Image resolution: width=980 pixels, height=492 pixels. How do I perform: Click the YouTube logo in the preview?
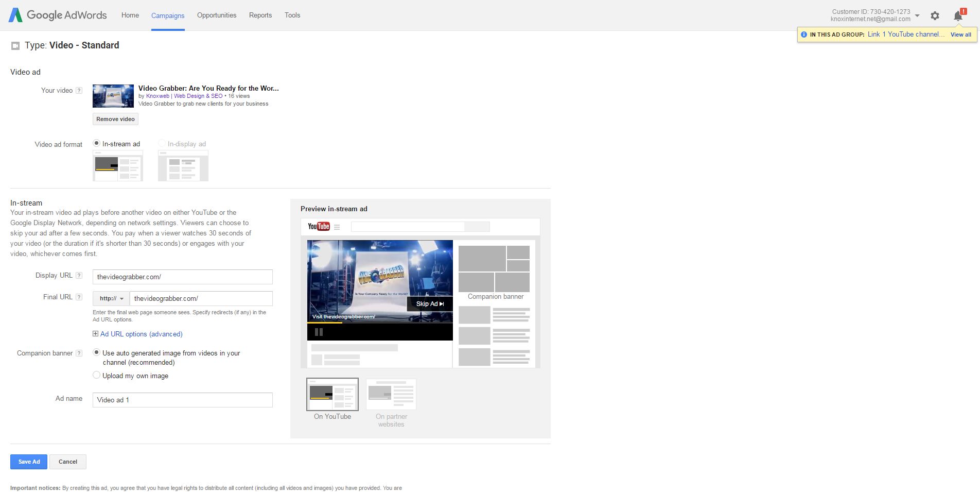point(319,227)
